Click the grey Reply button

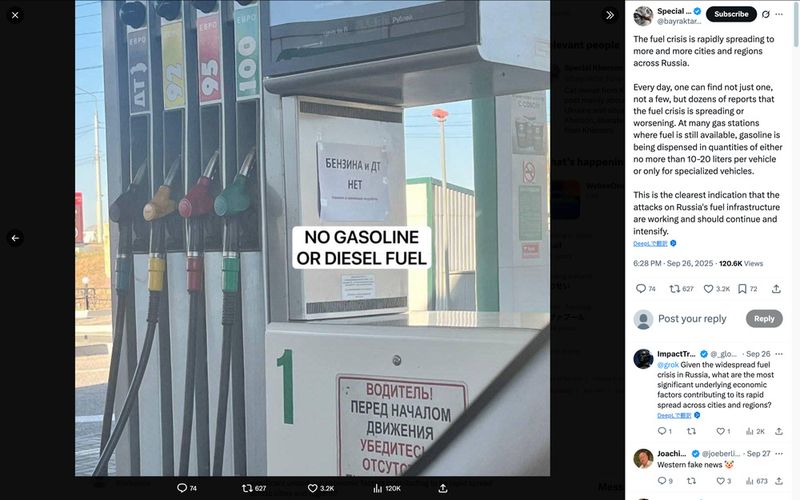[x=764, y=319]
